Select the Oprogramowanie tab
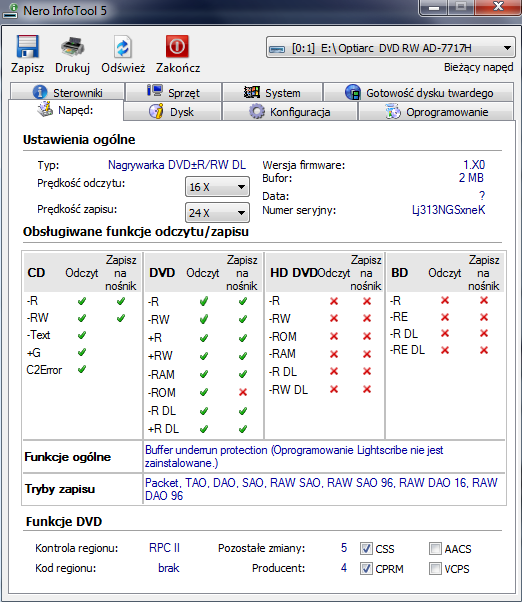This screenshot has height=602, width=522. coord(436,112)
